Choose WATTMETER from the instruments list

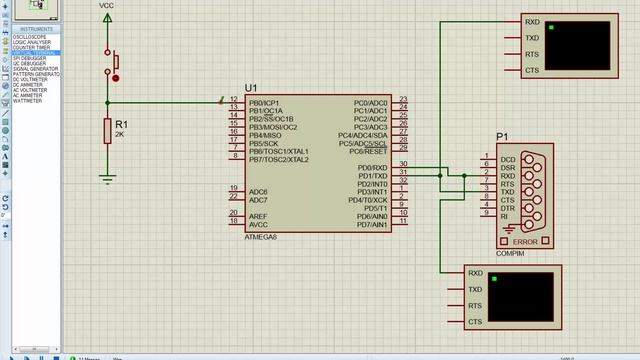[27, 100]
